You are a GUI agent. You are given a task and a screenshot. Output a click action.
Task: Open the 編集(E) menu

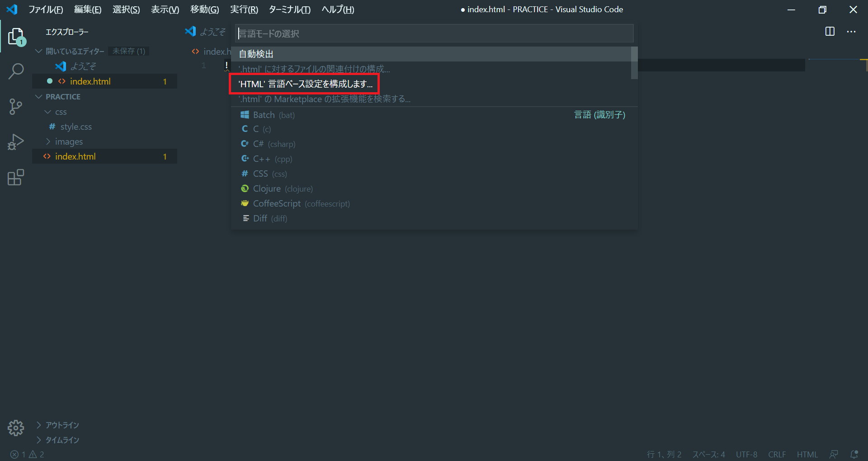[88, 9]
